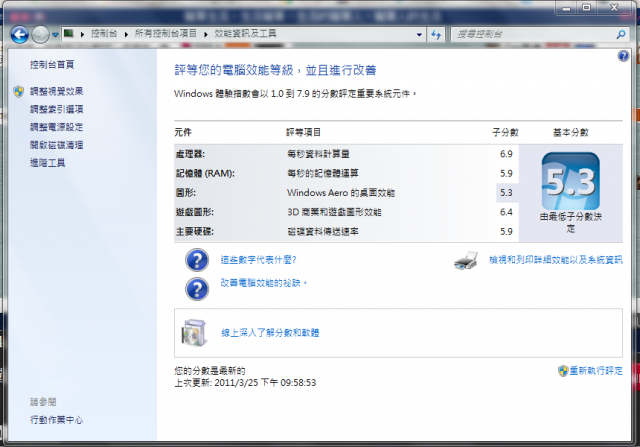Select 所有控制台項目 in the breadcrumb
640x447 pixels.
point(166,33)
